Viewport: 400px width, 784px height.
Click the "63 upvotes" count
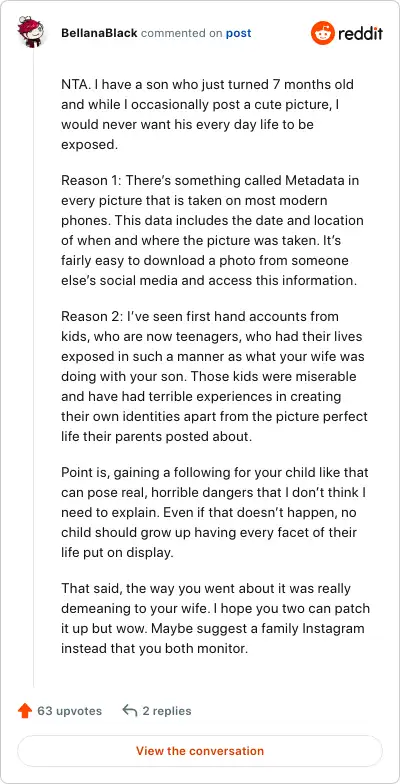point(70,710)
